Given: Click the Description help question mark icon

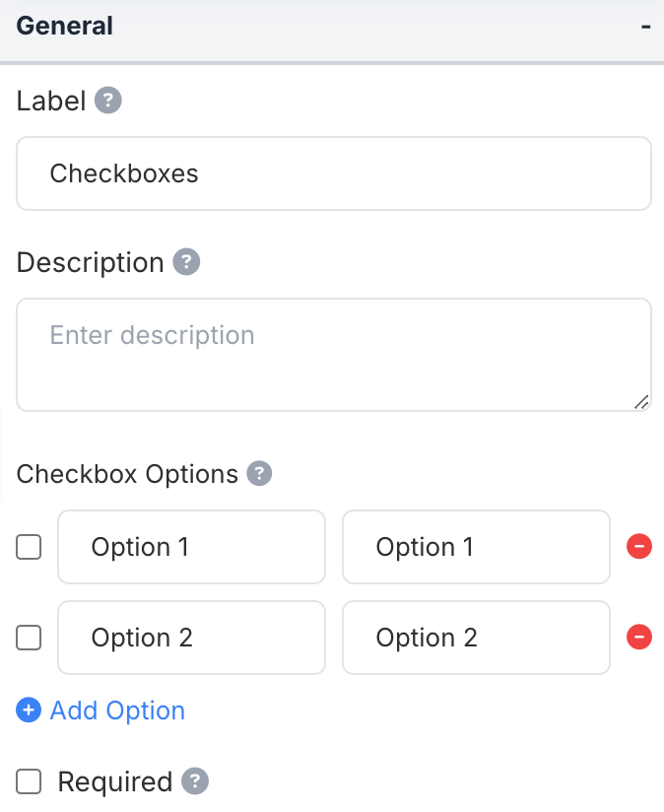Looking at the screenshot, I should [x=186, y=262].
